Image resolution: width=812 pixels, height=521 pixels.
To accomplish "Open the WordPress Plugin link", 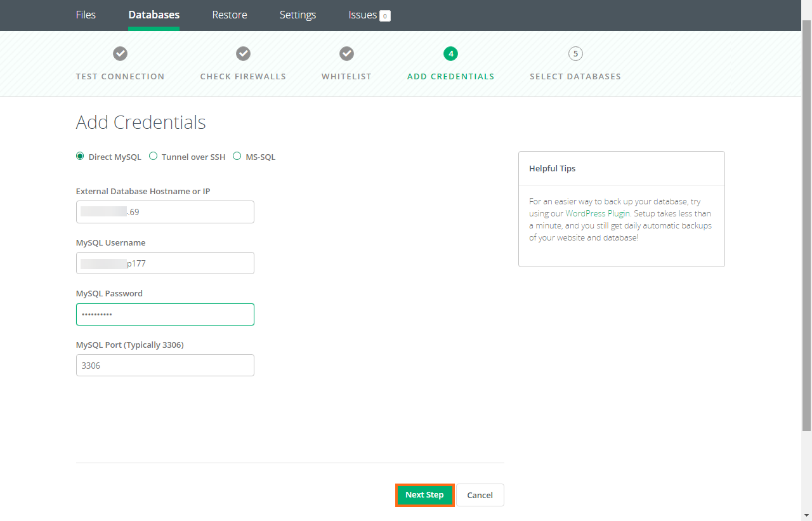I will [597, 213].
